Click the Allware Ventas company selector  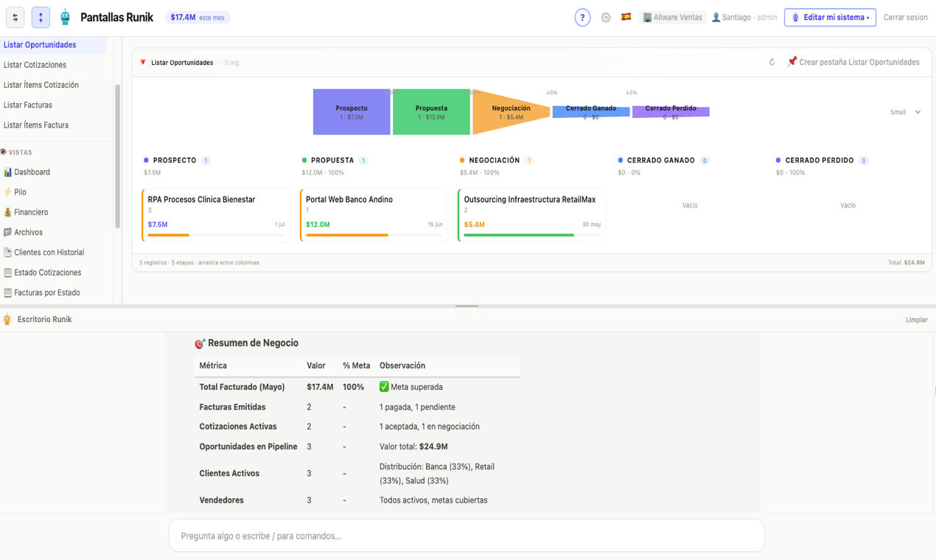pos(672,18)
